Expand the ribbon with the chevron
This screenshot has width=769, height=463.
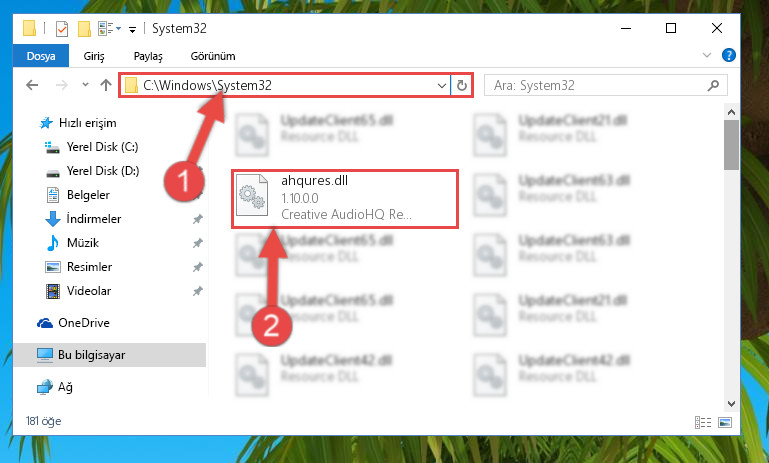(x=707, y=55)
